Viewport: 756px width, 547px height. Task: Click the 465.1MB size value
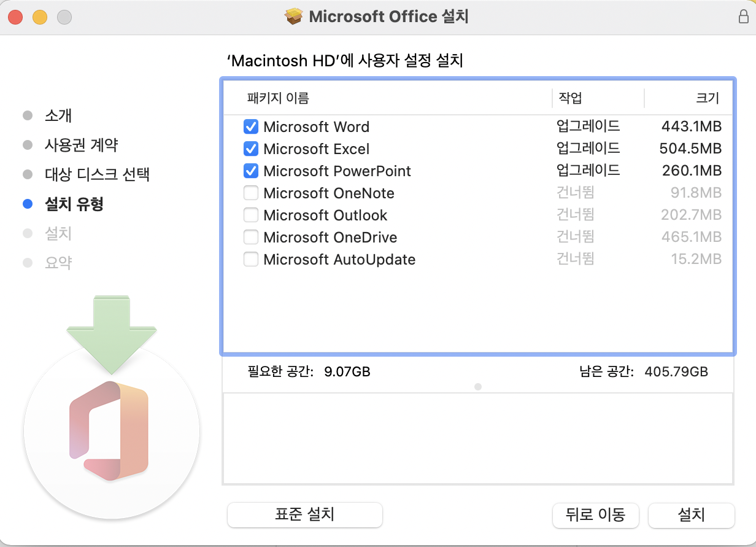(691, 238)
